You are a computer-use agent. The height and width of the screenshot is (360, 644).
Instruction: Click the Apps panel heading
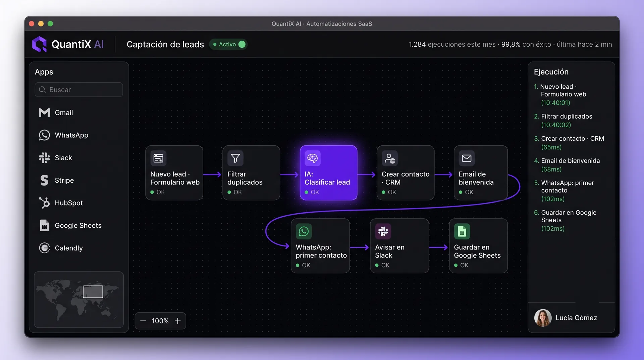[x=44, y=72]
